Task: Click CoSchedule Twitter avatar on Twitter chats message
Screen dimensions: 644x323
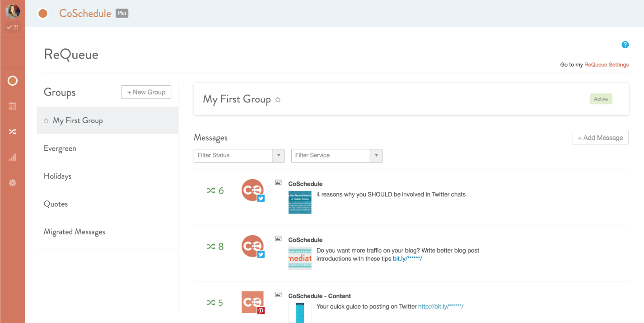Action: pyautogui.click(x=252, y=190)
